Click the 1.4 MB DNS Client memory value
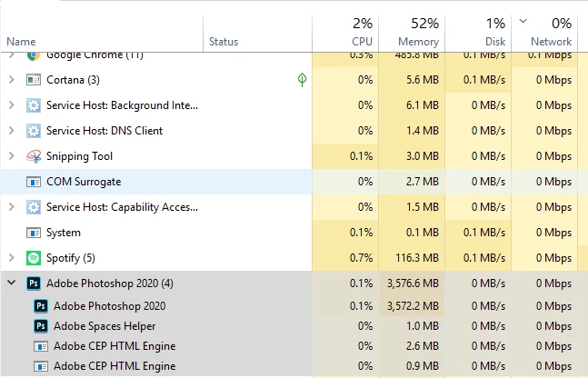 [423, 131]
